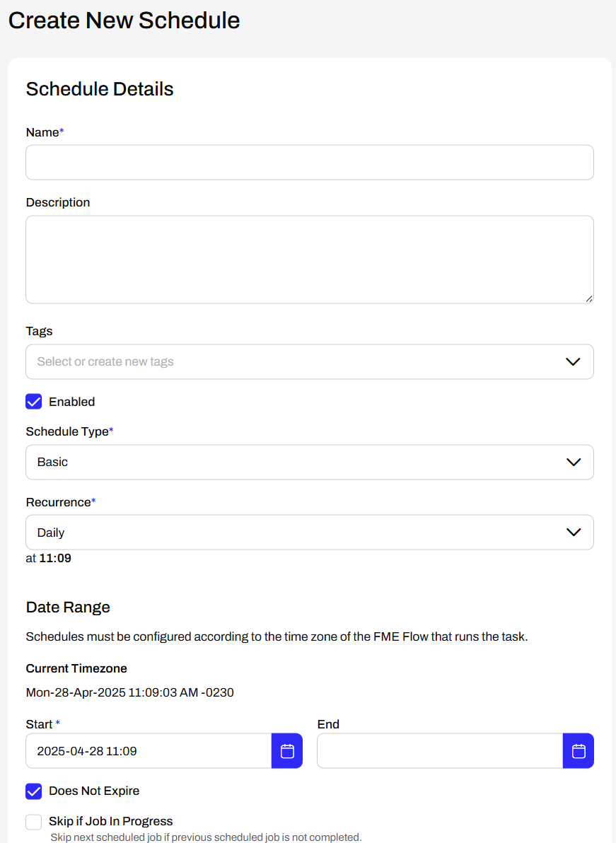The height and width of the screenshot is (843, 616).
Task: Open the Basic schedule type dropdown
Action: (310, 462)
